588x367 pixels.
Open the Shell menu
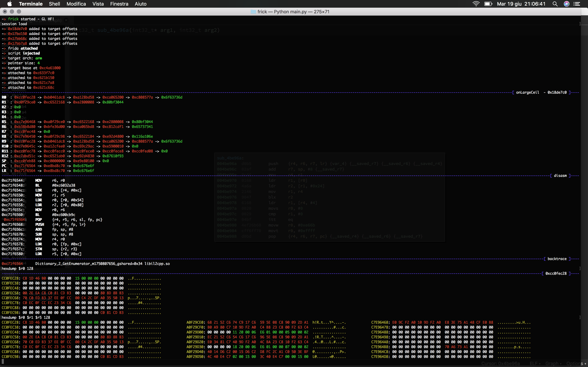tap(54, 4)
